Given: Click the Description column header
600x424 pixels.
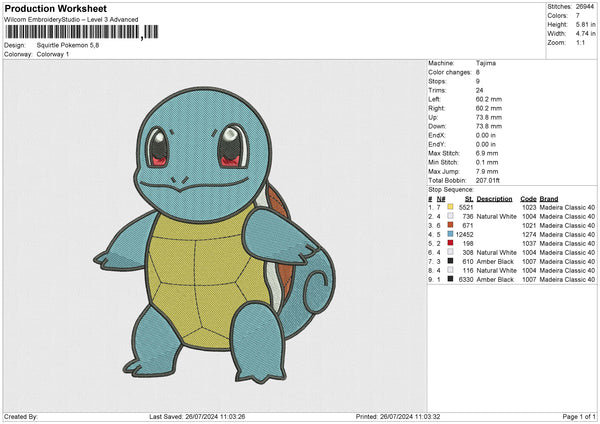Looking at the screenshot, I should coord(495,197).
